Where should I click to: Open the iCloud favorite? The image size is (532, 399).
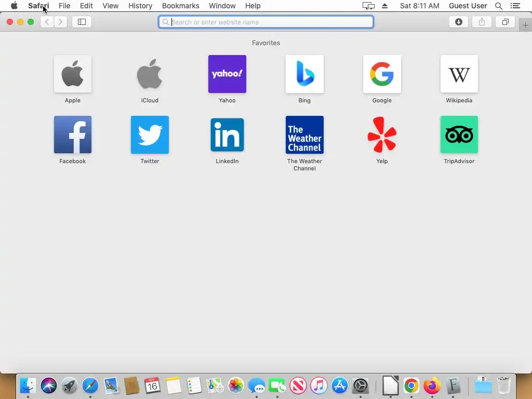[150, 74]
